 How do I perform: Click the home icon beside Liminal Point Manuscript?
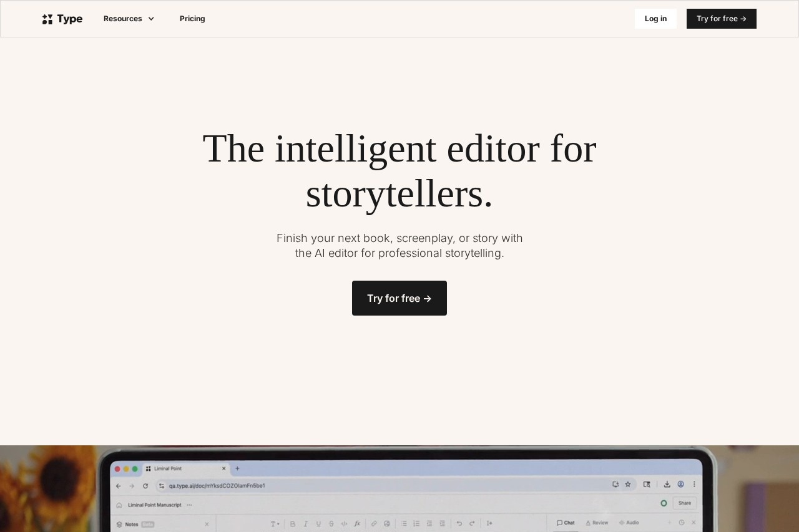119,505
